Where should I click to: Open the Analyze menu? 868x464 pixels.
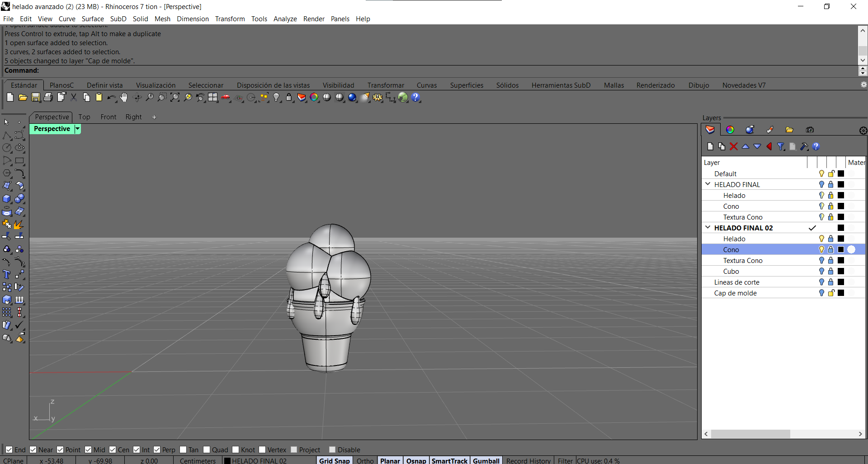285,19
